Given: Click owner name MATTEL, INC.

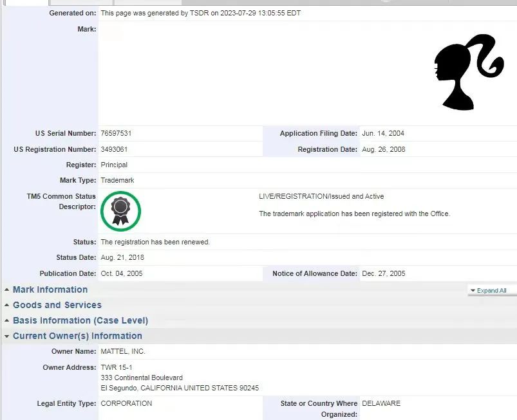Looking at the screenshot, I should tap(123, 351).
